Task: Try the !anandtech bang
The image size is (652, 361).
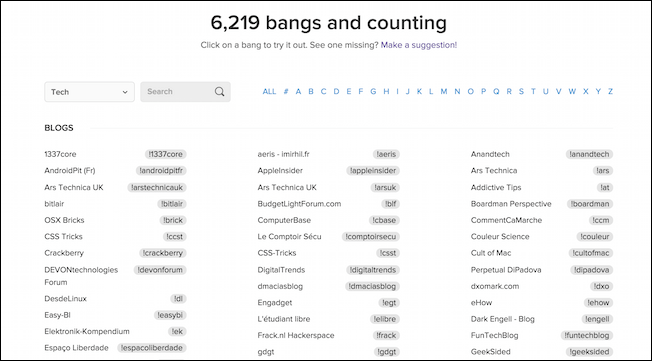Action: 589,154
